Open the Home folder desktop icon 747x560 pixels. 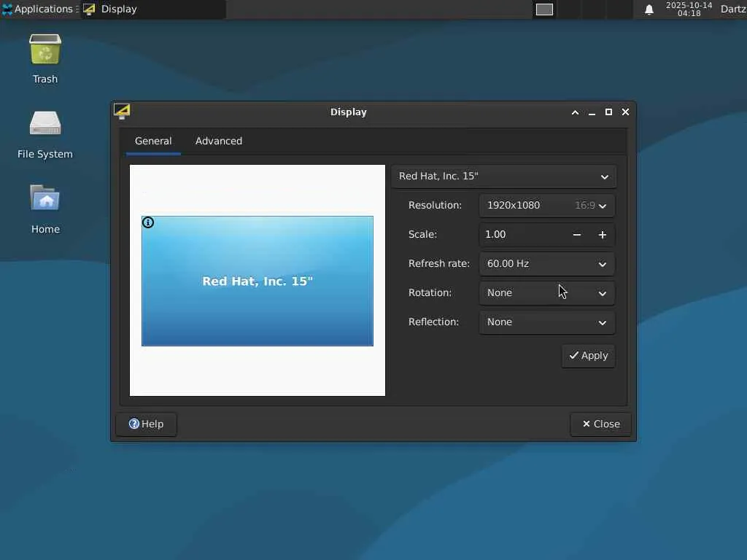[45, 198]
